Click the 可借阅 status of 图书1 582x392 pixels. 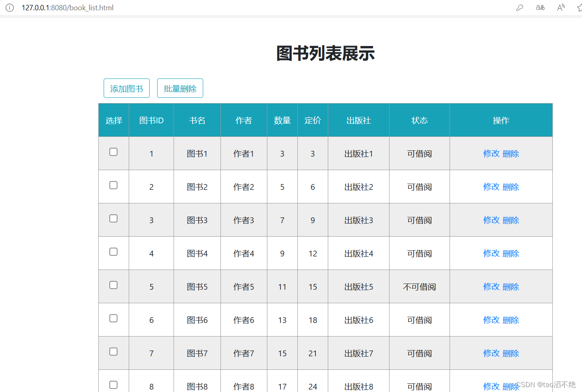click(x=420, y=154)
